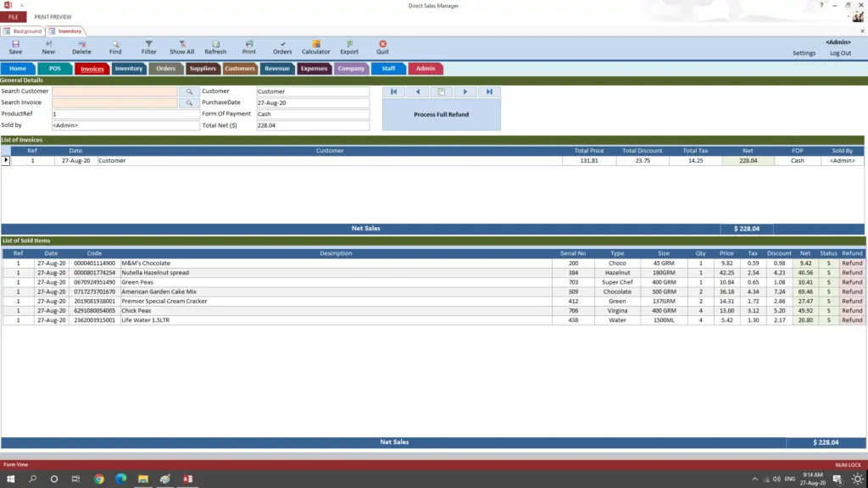Refund the Chick Peas item
868x488 pixels.
[852, 310]
